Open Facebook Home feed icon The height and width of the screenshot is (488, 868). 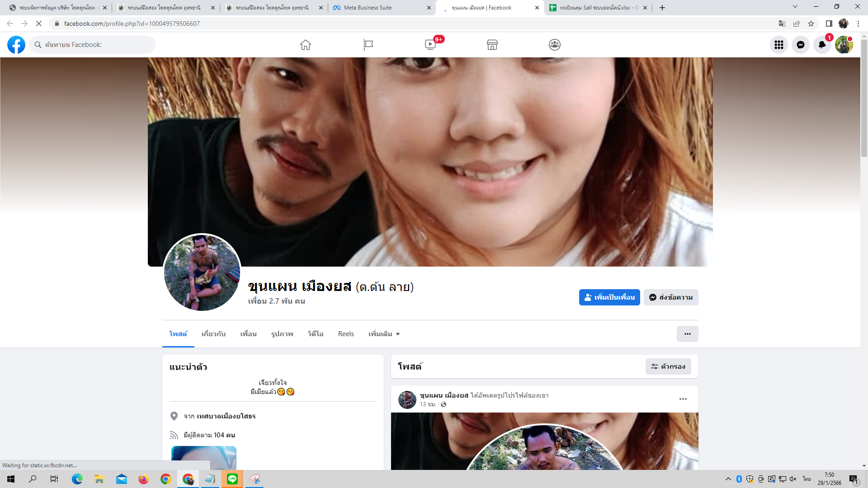tap(306, 45)
